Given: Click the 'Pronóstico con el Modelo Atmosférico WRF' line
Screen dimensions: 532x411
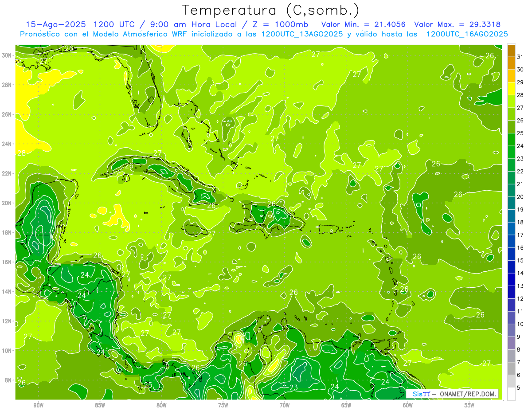Looking at the screenshot, I should (x=104, y=34).
